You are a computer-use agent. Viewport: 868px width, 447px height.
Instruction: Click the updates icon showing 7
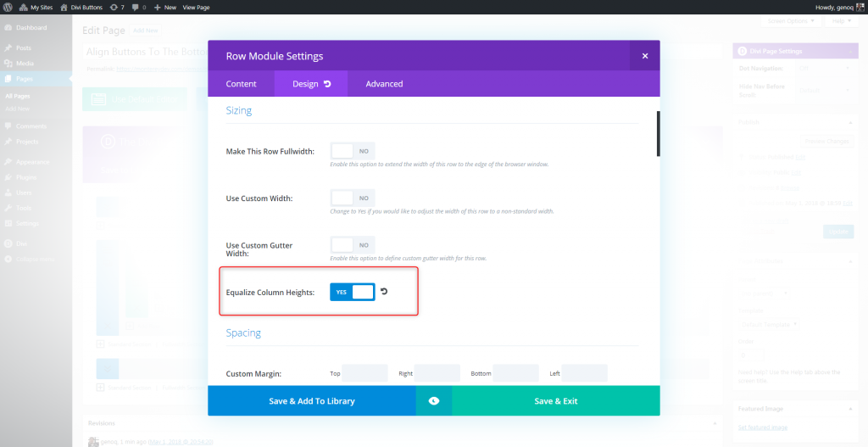click(x=117, y=7)
